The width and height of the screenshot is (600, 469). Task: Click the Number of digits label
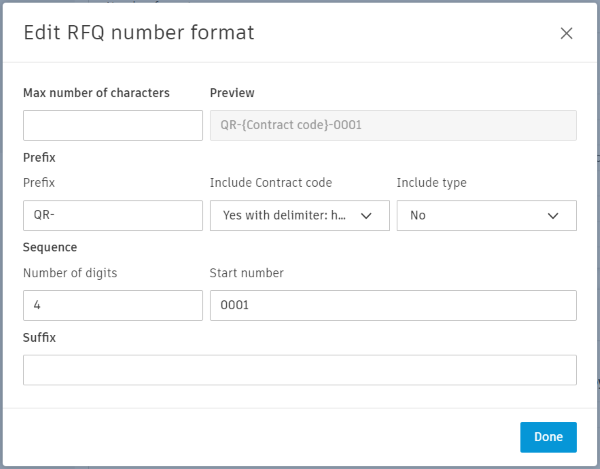pos(71,273)
